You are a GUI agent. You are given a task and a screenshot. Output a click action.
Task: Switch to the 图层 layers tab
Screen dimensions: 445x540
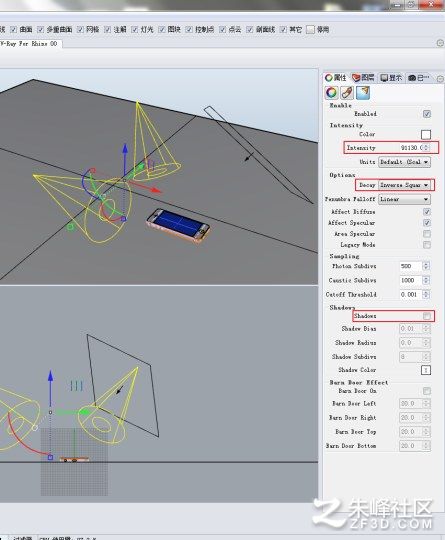(363, 78)
